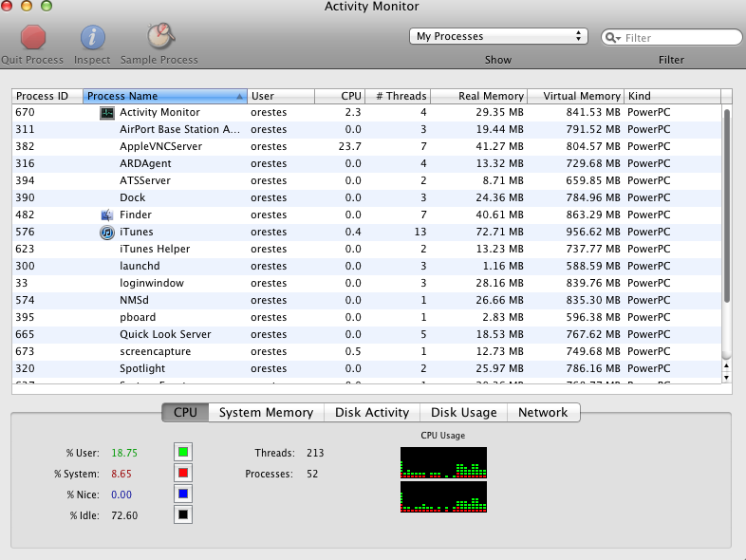Sort by # Threads column header

click(398, 96)
